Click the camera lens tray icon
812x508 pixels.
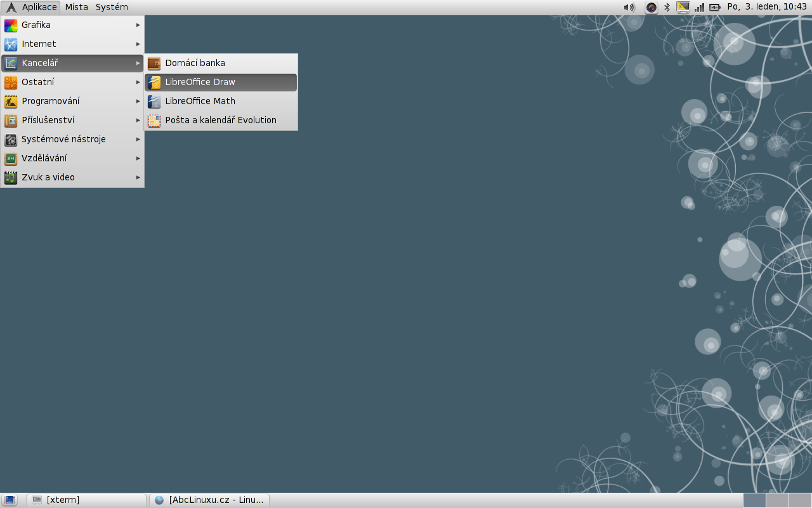[x=652, y=8]
